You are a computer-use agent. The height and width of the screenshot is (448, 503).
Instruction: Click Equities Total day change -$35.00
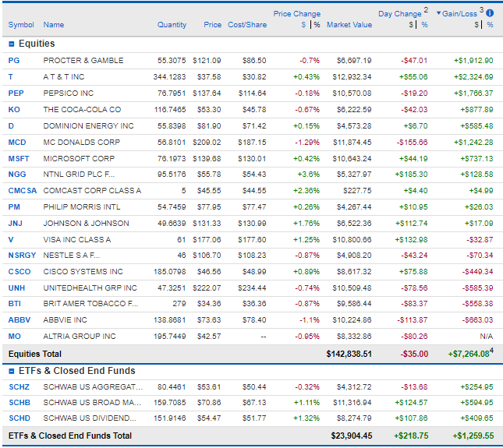click(414, 354)
